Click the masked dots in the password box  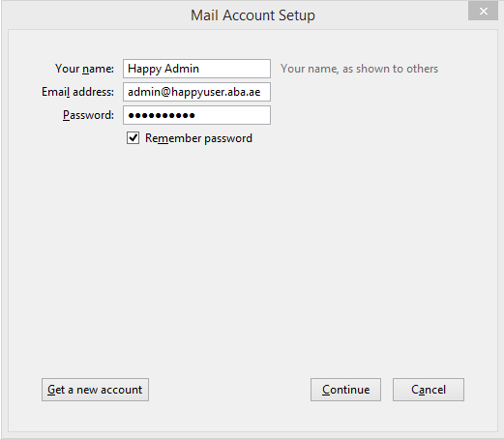(162, 115)
